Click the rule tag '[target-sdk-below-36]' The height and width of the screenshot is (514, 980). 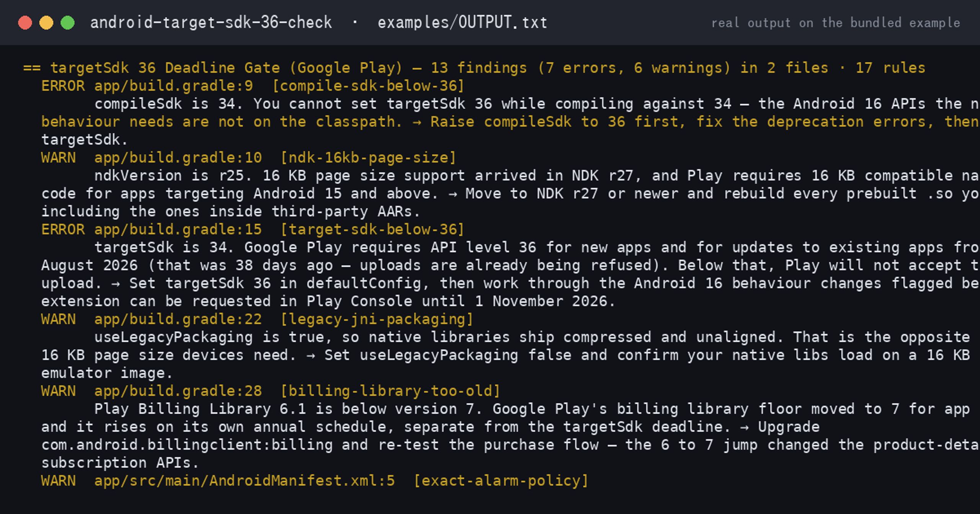(372, 230)
